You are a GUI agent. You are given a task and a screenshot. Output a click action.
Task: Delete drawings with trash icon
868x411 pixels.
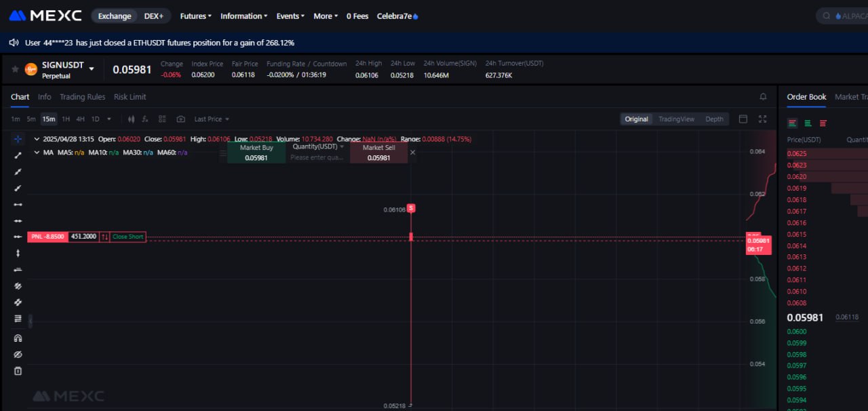(x=18, y=371)
